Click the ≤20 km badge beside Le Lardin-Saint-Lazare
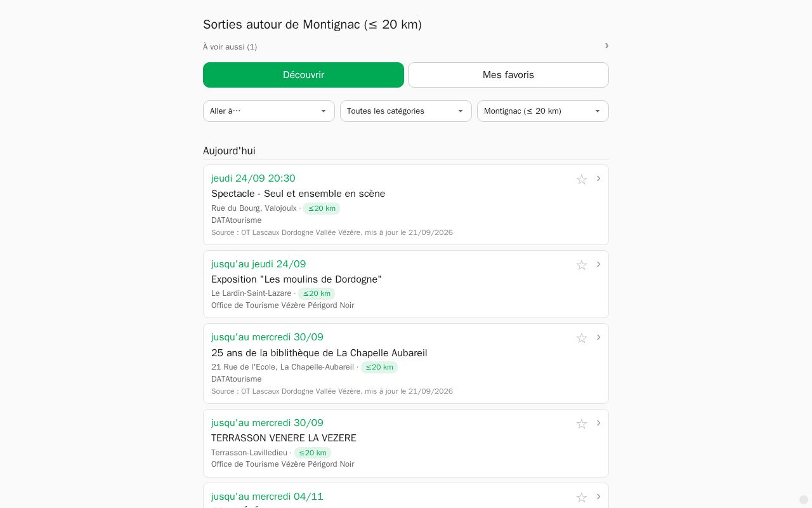 pos(317,293)
